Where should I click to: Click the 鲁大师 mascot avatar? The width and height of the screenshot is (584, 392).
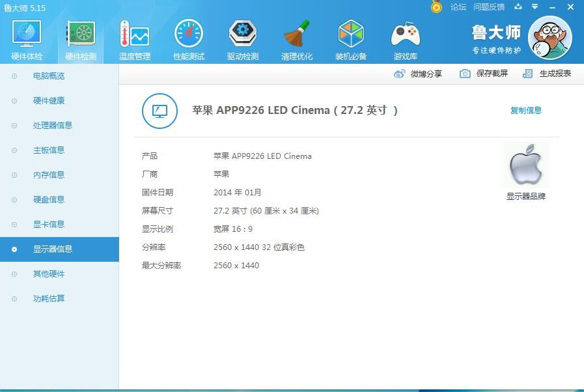550,38
